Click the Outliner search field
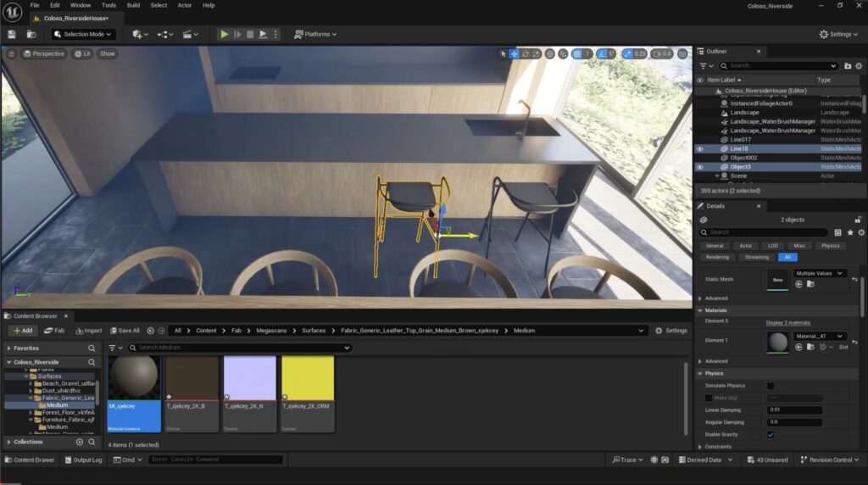The image size is (868, 485). [778, 66]
